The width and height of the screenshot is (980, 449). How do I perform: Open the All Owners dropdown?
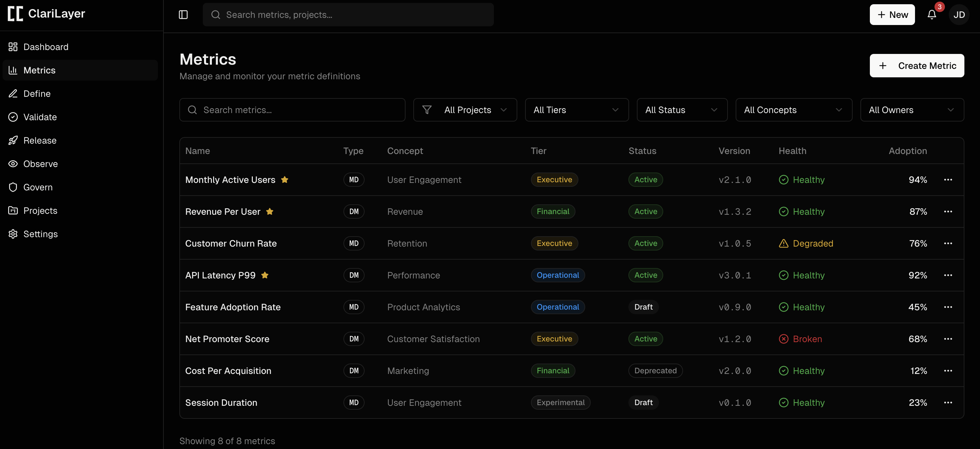912,110
